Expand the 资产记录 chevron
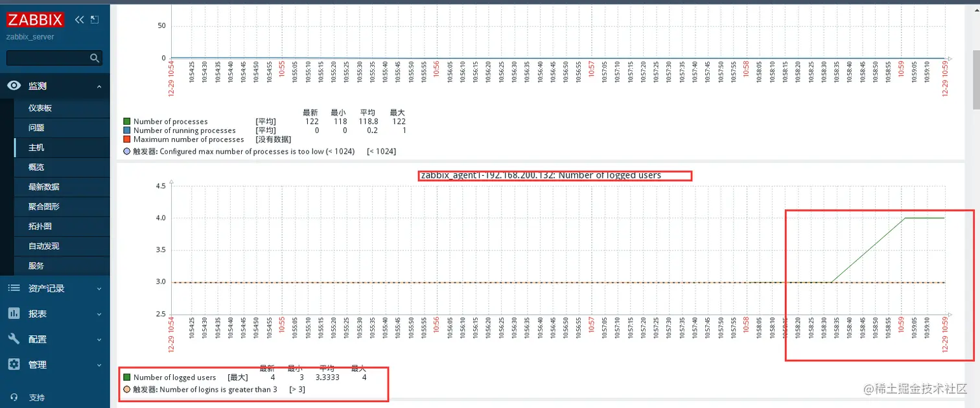Image resolution: width=980 pixels, height=408 pixels. click(x=99, y=289)
